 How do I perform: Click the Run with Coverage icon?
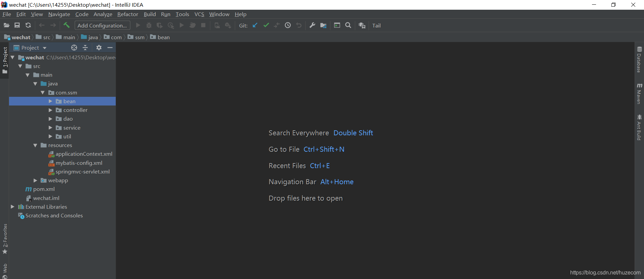click(160, 25)
